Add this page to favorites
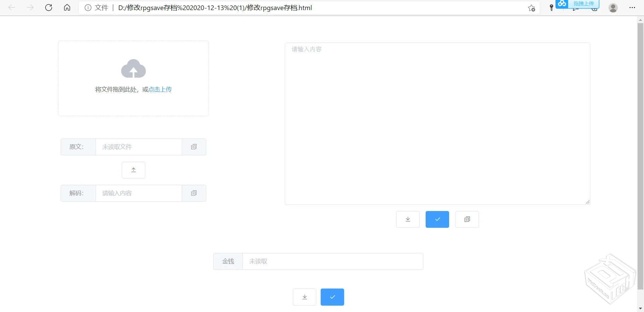This screenshot has width=644, height=312. coord(531,8)
